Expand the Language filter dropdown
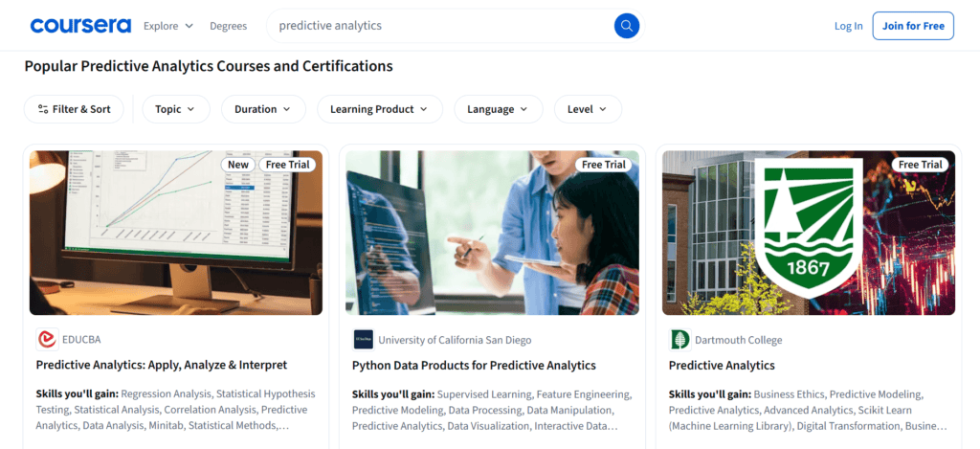Image resolution: width=980 pixels, height=449 pixels. click(498, 109)
